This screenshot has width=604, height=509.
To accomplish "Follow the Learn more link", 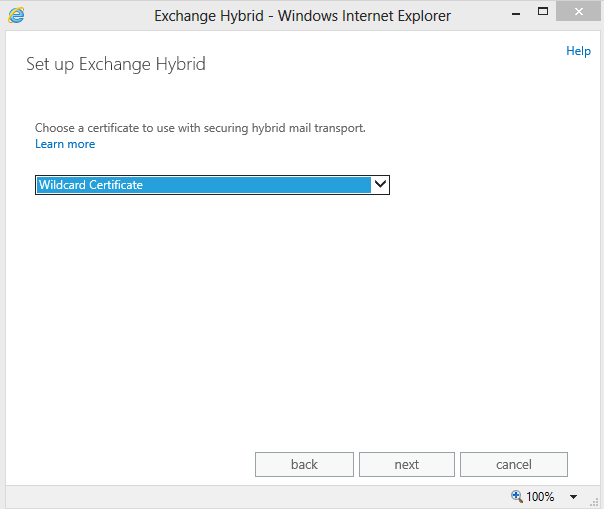I will tap(65, 144).
